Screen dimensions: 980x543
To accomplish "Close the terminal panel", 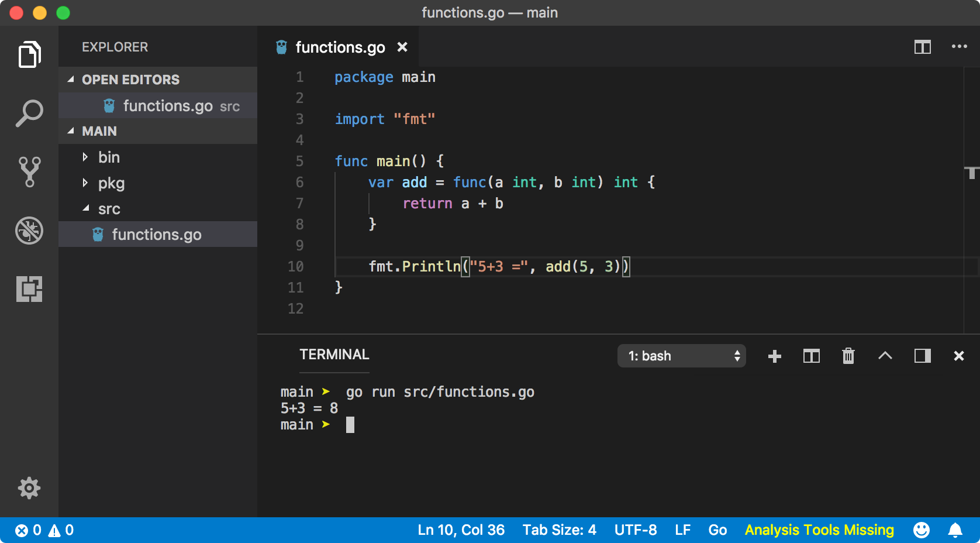I will click(x=959, y=356).
